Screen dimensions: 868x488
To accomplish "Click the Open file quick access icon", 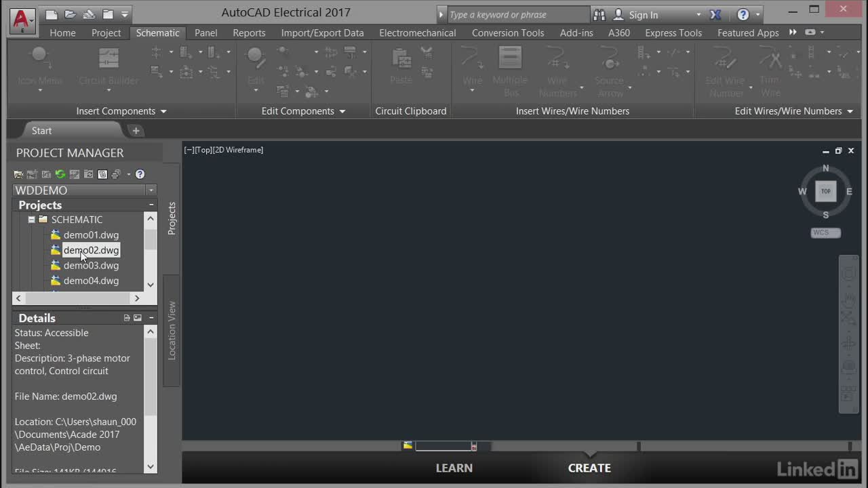I will (70, 14).
